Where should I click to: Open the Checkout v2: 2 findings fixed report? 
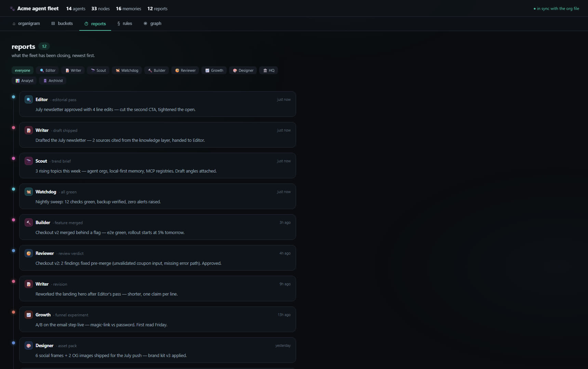point(129,263)
